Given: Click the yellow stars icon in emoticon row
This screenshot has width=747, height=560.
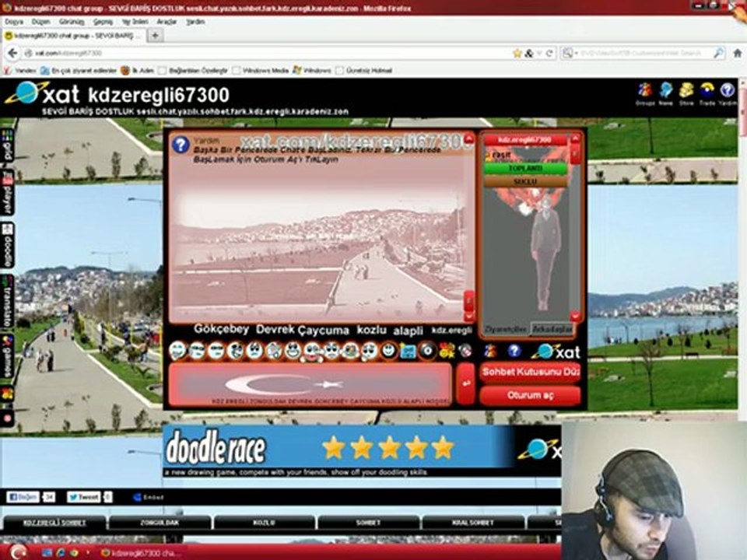Looking at the screenshot, I should (x=447, y=352).
